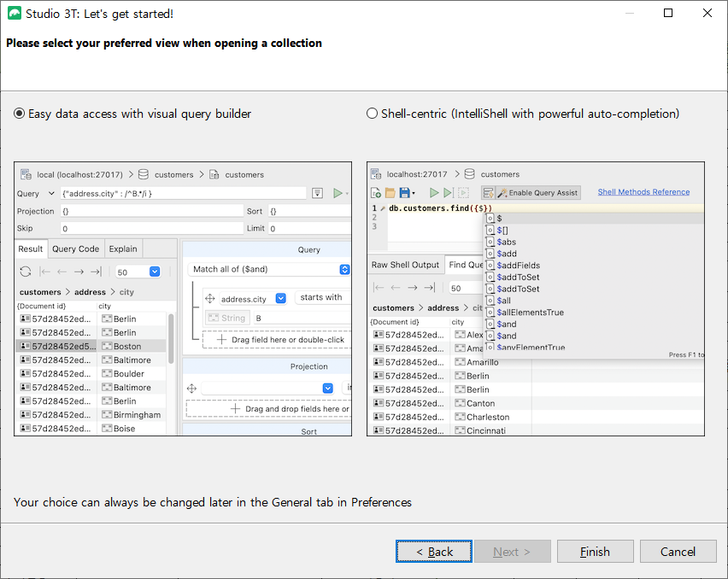Close the wizard with the X button

click(x=707, y=13)
